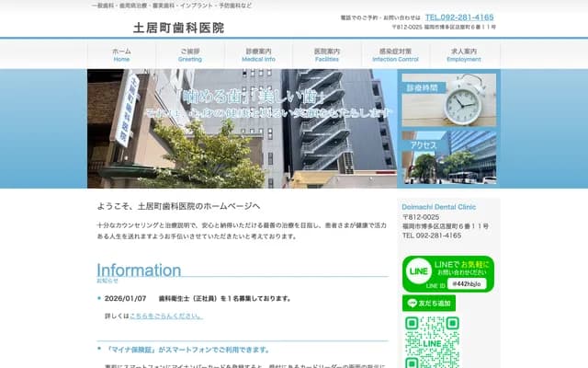Click the main hero building photo
The image size is (588, 368).
pos(242,129)
